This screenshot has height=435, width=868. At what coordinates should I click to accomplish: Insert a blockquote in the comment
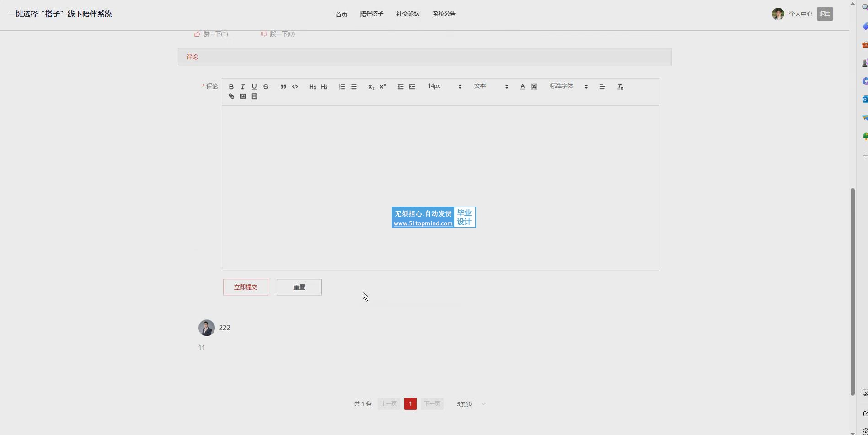pos(284,87)
